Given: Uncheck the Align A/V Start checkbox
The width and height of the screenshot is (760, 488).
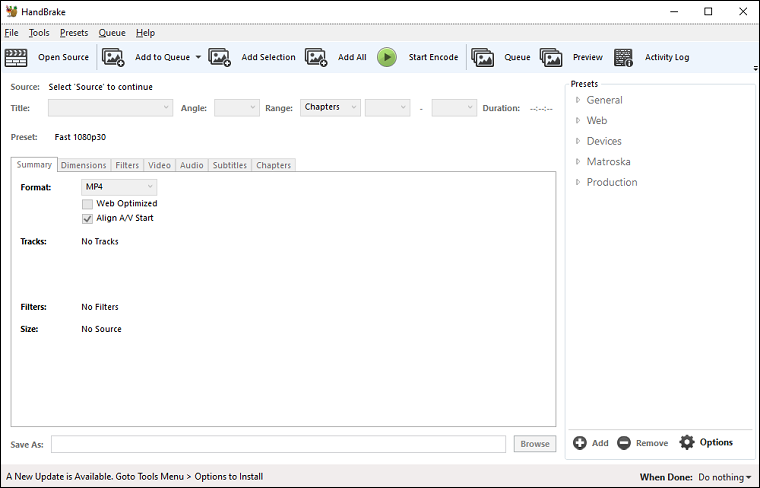Looking at the screenshot, I should (87, 219).
